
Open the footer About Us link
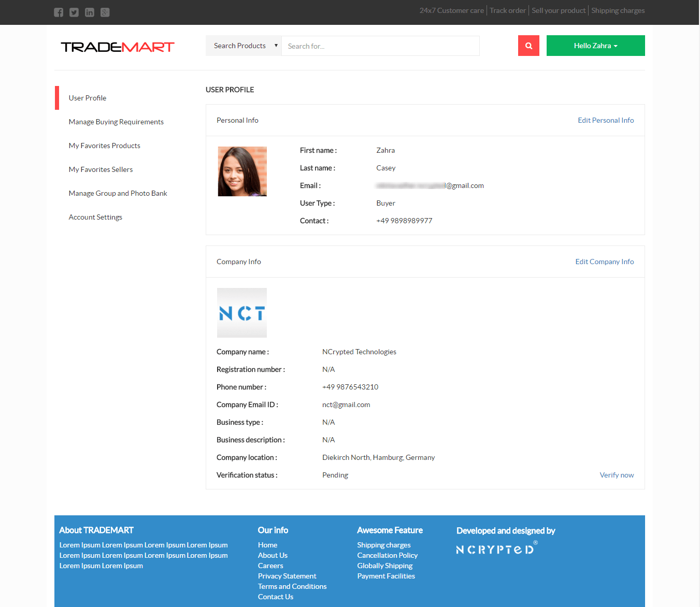[x=273, y=555]
